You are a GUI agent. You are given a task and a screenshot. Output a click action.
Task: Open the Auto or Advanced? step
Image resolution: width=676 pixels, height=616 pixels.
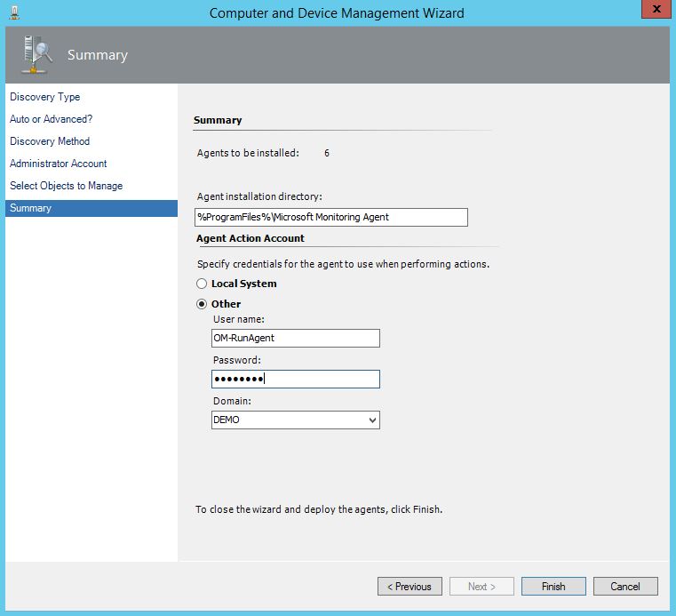click(51, 119)
